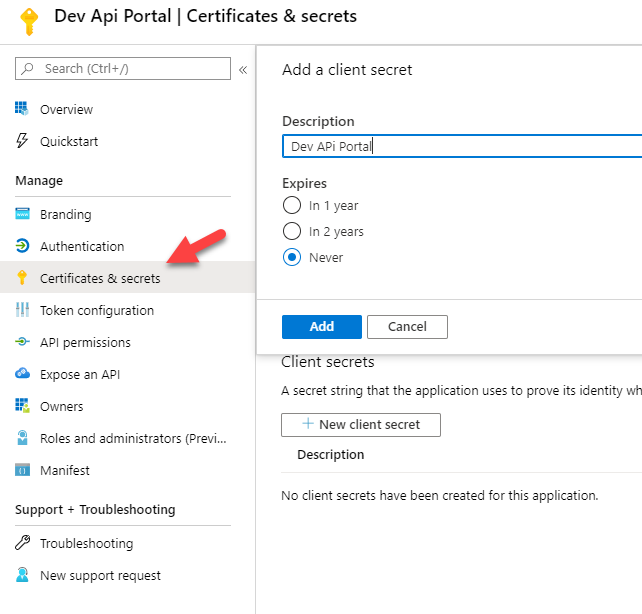Click New client secret button
This screenshot has height=614, width=642.
(x=361, y=424)
